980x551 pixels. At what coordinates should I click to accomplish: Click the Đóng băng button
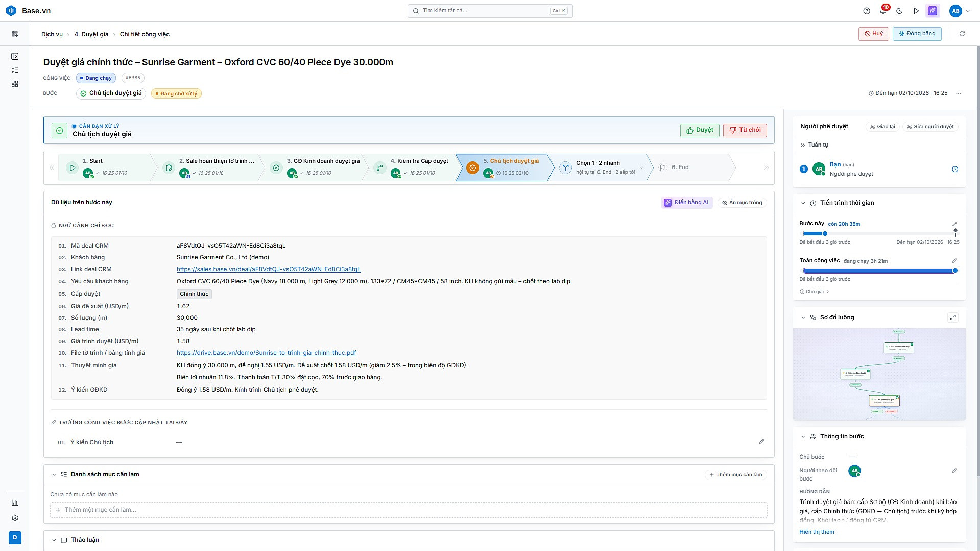tap(917, 34)
